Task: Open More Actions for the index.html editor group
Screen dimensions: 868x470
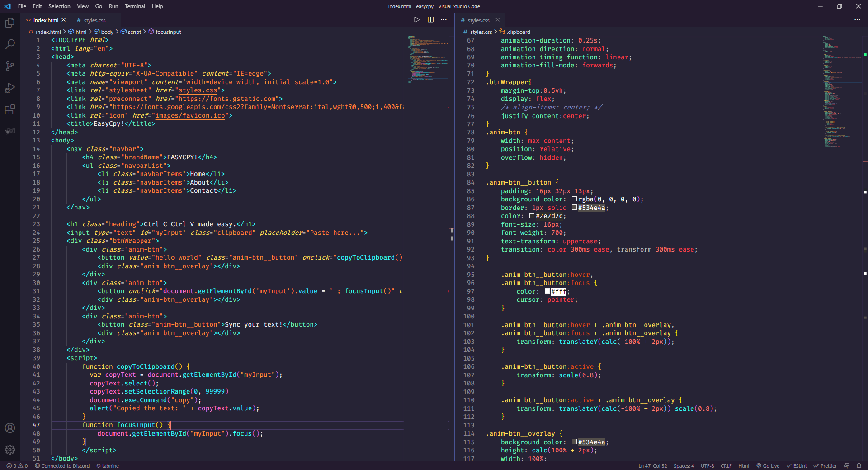Action: (444, 20)
